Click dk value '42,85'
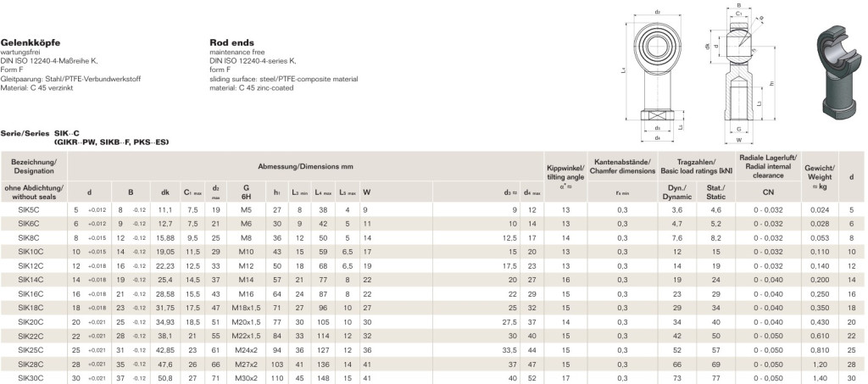Image resolution: width=868 pixels, height=384 pixels. tap(165, 350)
